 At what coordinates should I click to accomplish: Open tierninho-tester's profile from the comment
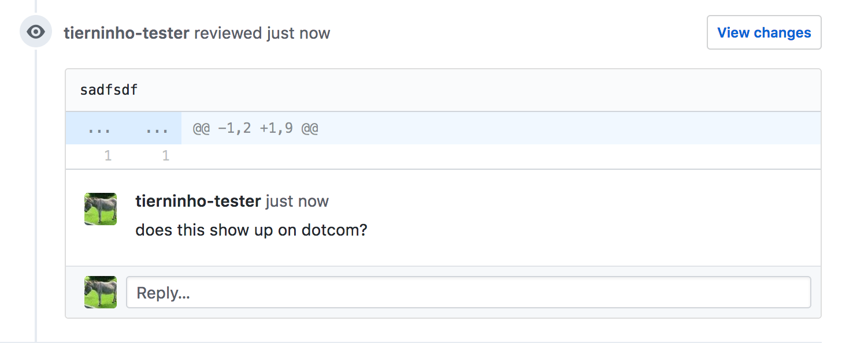[198, 201]
